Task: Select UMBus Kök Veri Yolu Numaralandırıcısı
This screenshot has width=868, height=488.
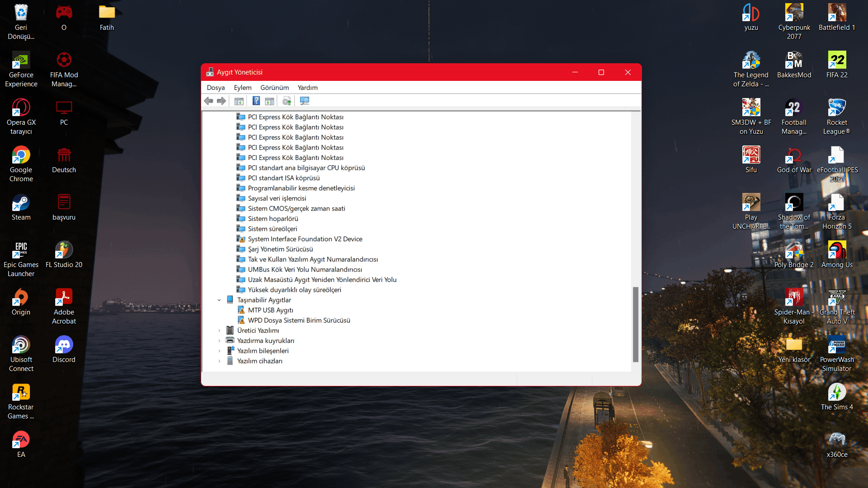Action: (x=300, y=270)
